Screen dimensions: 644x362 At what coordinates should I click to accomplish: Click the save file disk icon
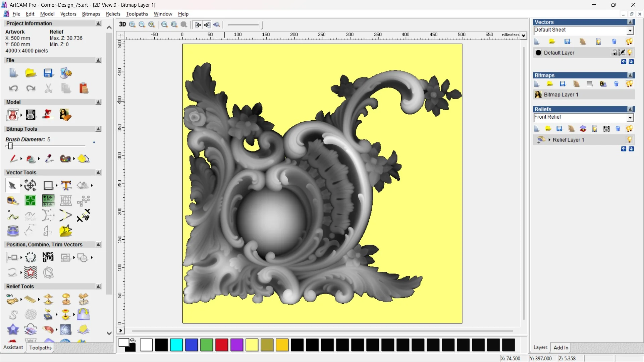[48, 73]
